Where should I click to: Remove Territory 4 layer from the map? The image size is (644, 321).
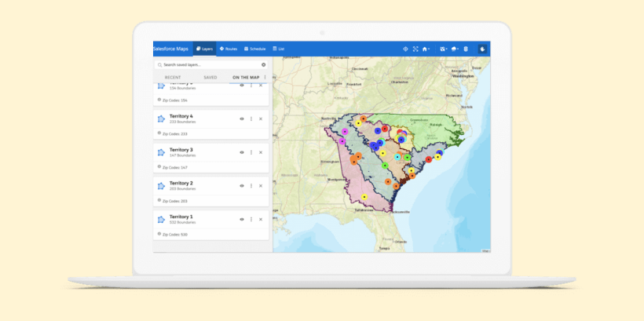[x=261, y=119]
